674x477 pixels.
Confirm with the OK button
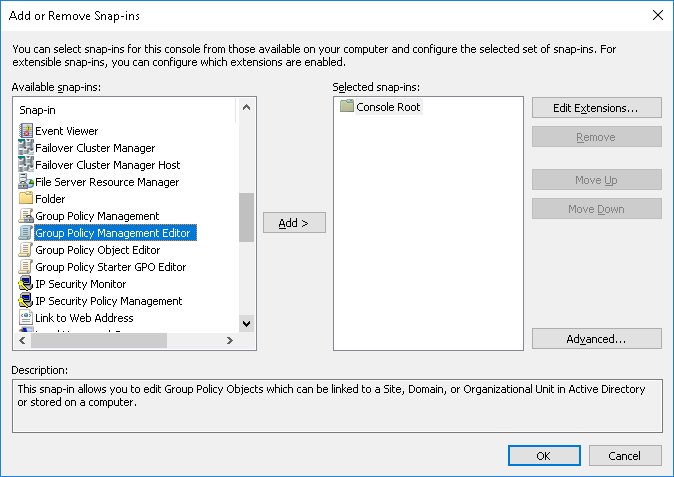pyautogui.click(x=543, y=456)
